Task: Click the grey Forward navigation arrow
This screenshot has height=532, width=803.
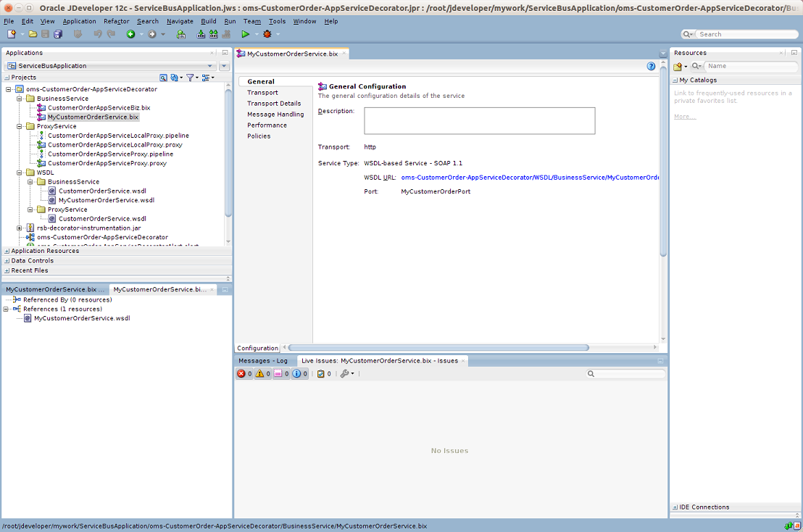Action: pos(152,34)
